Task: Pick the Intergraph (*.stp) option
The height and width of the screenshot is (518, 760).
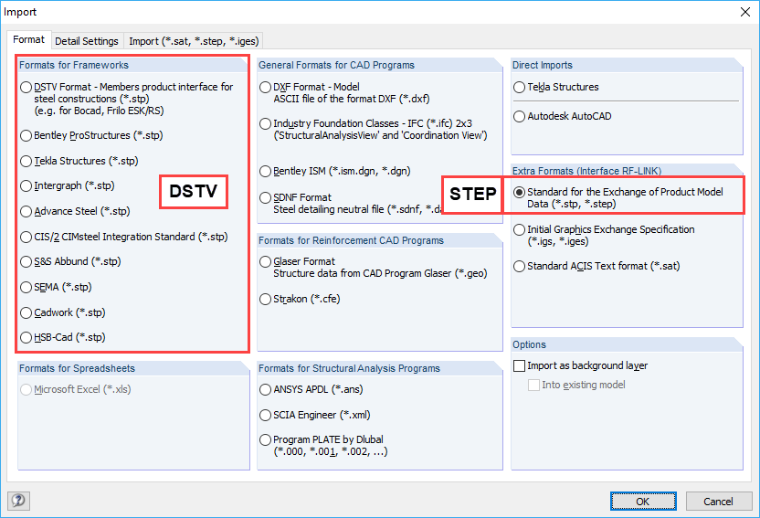Action: (x=26, y=186)
